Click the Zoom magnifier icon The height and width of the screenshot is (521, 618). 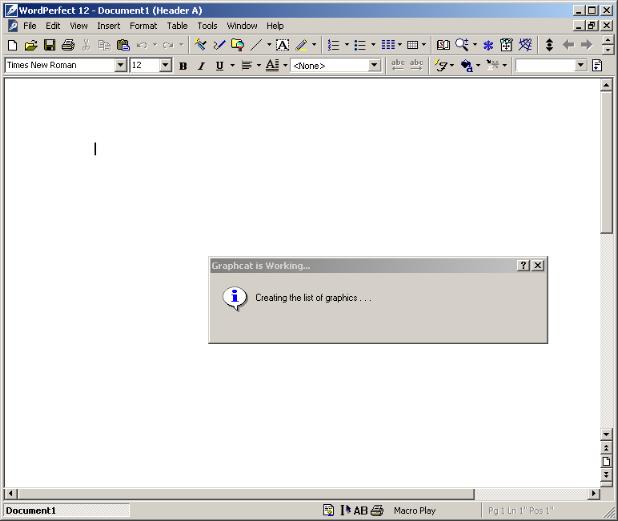point(462,45)
